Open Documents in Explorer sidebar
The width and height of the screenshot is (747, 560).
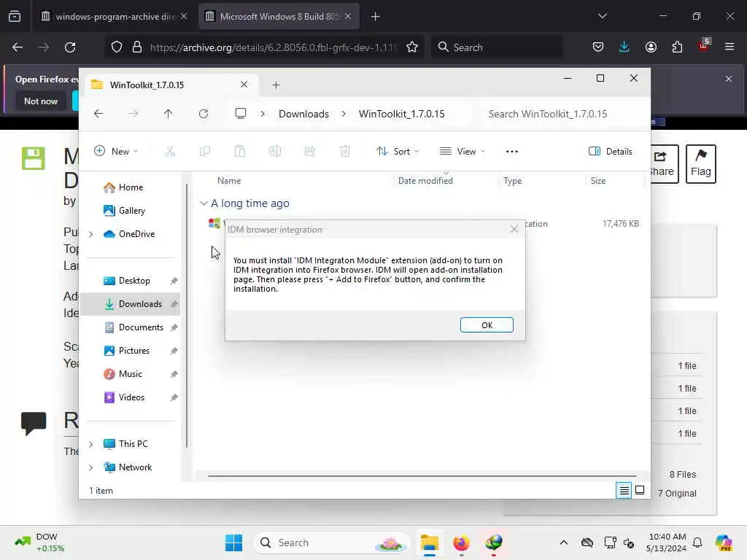[141, 327]
